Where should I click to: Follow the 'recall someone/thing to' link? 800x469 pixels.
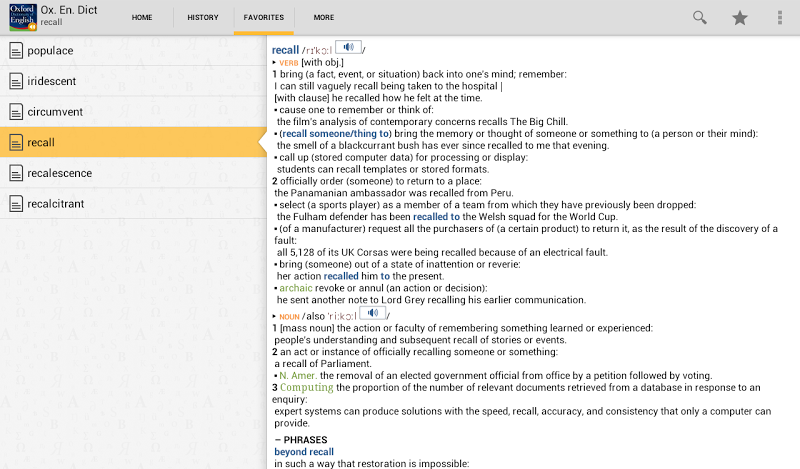coord(335,134)
